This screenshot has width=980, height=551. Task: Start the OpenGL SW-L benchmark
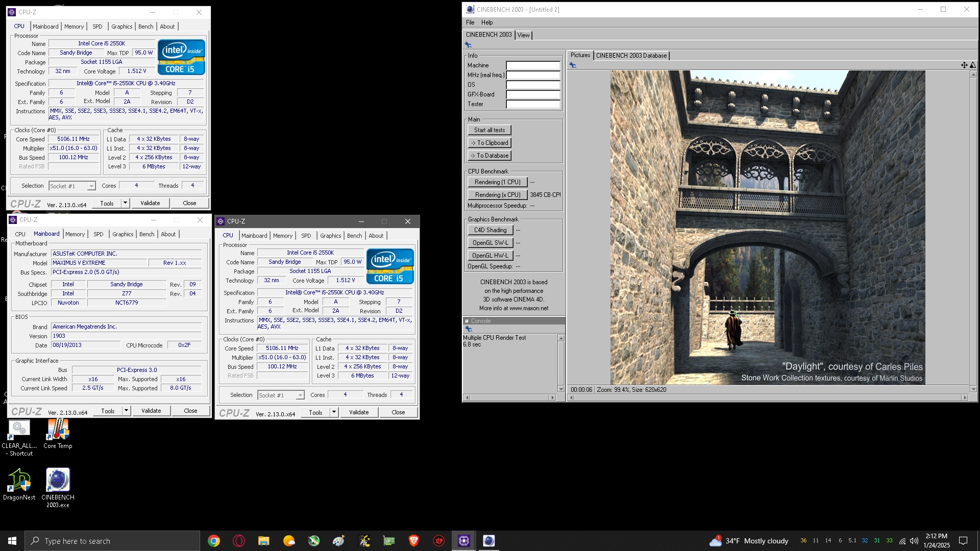(x=491, y=243)
